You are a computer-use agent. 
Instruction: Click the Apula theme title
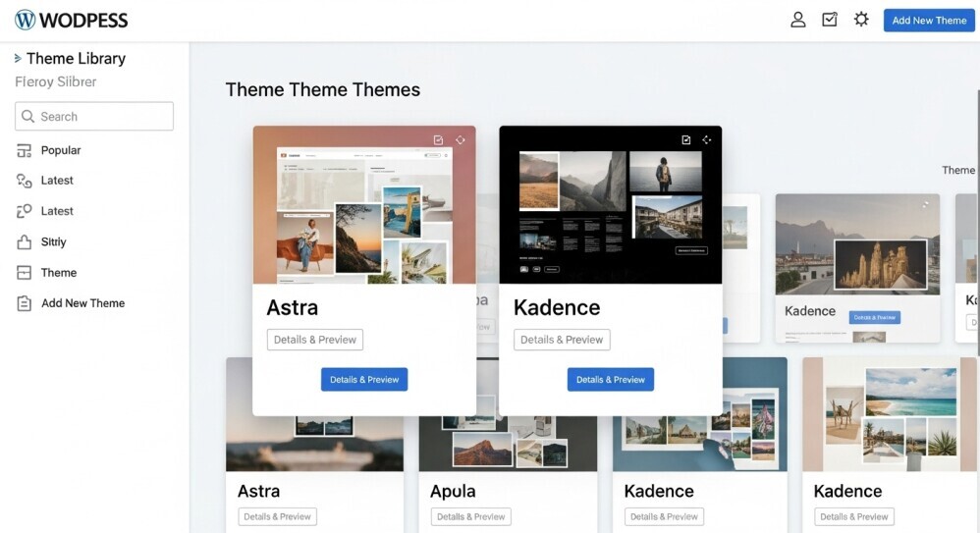coord(453,491)
